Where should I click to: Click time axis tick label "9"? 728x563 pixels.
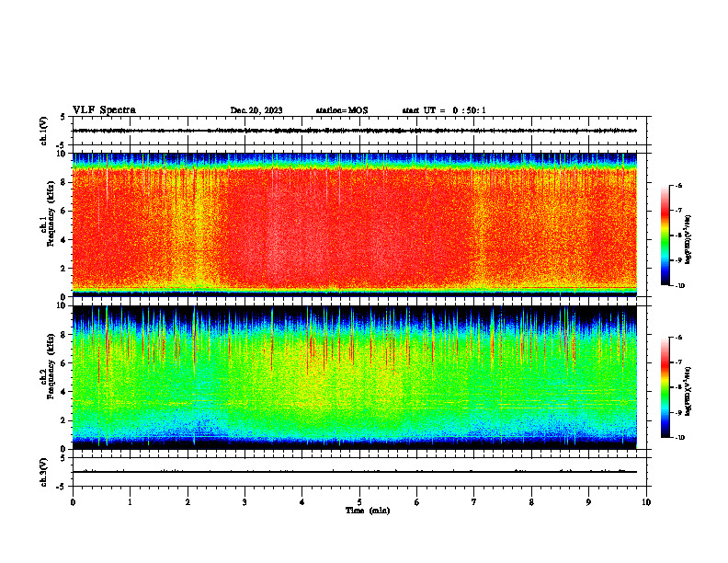point(589,502)
